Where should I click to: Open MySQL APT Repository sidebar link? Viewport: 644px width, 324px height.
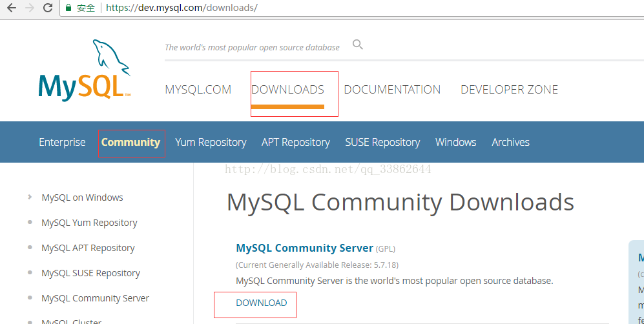click(x=88, y=248)
